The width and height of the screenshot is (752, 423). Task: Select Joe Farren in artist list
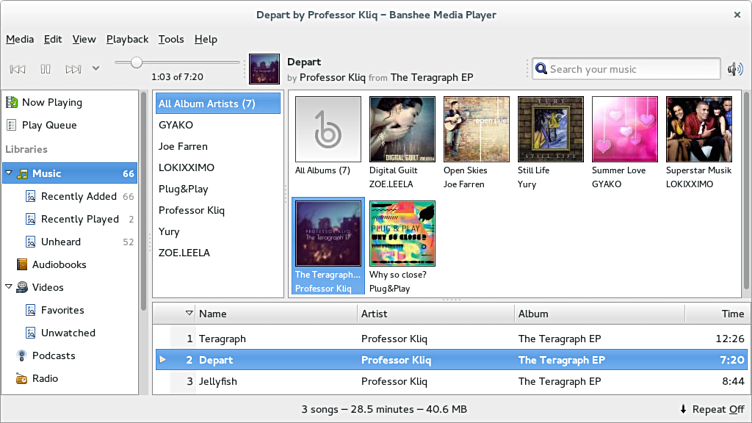(x=183, y=146)
